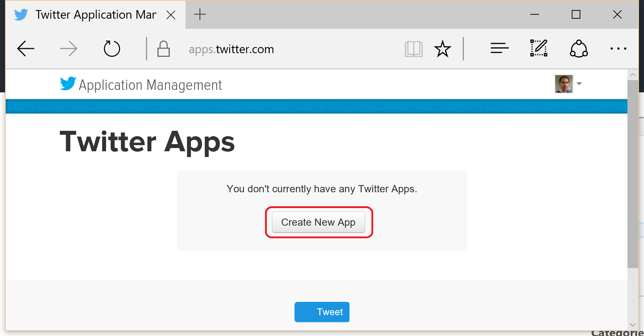Make a web note pen icon
This screenshot has width=644, height=336.
click(539, 48)
